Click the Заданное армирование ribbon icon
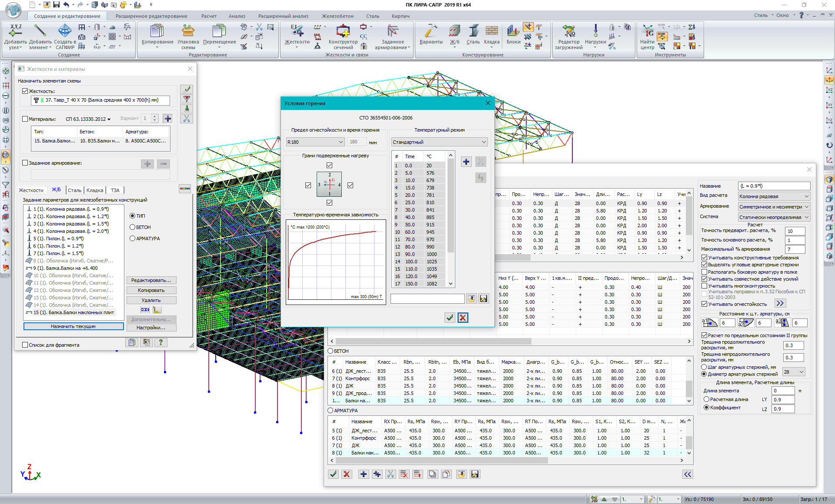Image resolution: width=835 pixels, height=504 pixels. tap(393, 31)
